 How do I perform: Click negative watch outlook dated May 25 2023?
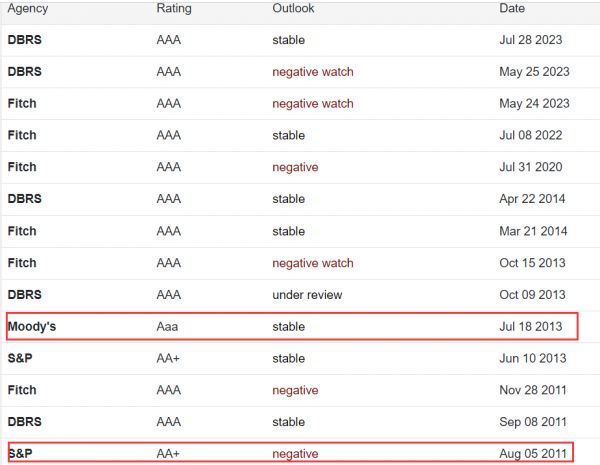click(312, 72)
